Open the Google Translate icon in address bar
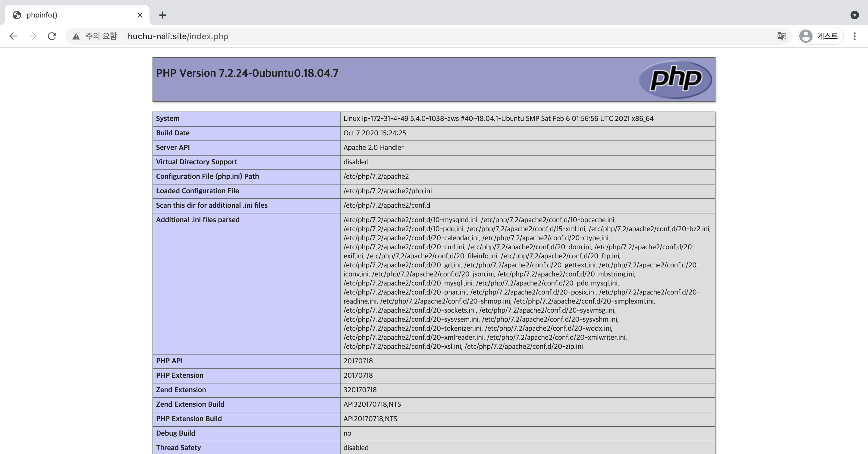Screen dimensions: 868x454 coord(782,36)
